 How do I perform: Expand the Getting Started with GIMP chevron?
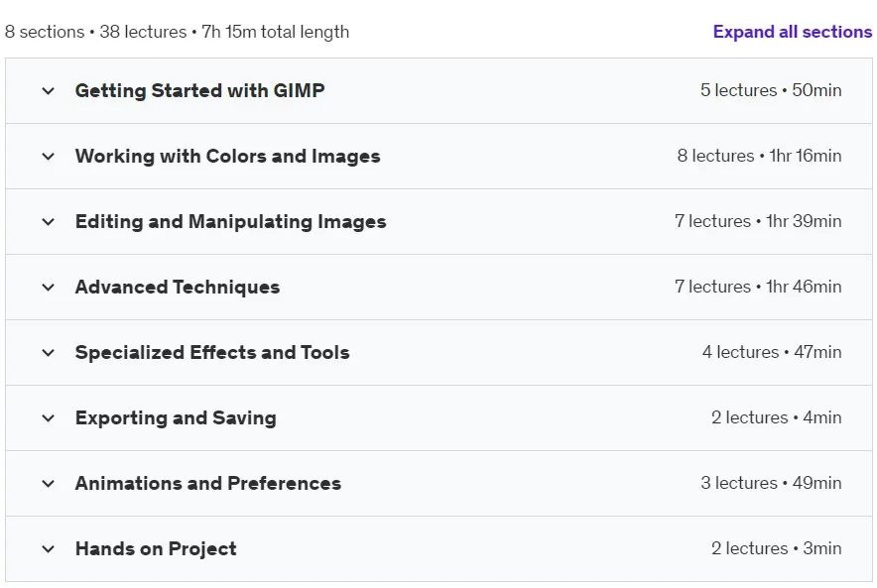point(48,90)
